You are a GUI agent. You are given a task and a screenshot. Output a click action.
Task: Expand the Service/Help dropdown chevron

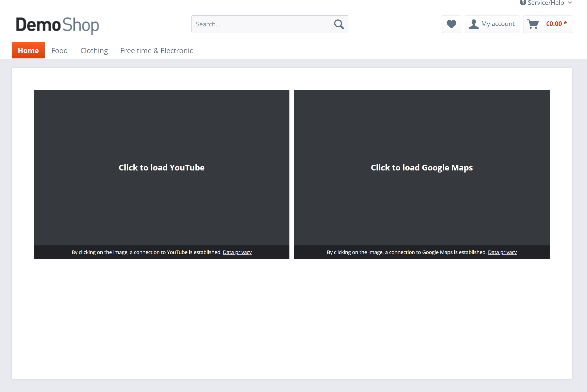(x=570, y=3)
